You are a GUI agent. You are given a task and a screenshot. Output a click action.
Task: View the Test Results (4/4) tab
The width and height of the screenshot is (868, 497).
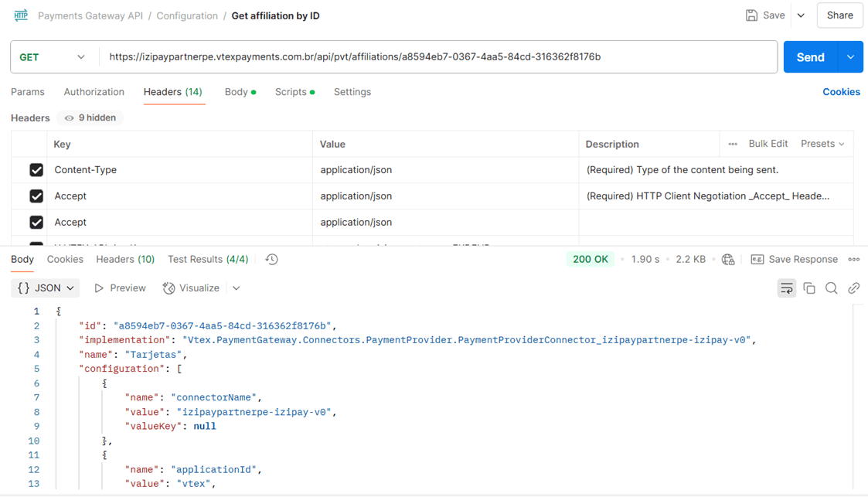pyautogui.click(x=208, y=259)
